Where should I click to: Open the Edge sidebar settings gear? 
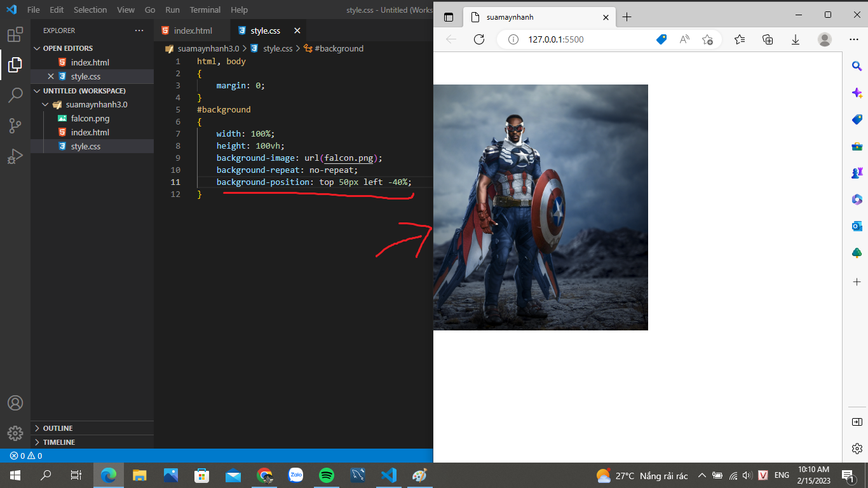point(857,449)
